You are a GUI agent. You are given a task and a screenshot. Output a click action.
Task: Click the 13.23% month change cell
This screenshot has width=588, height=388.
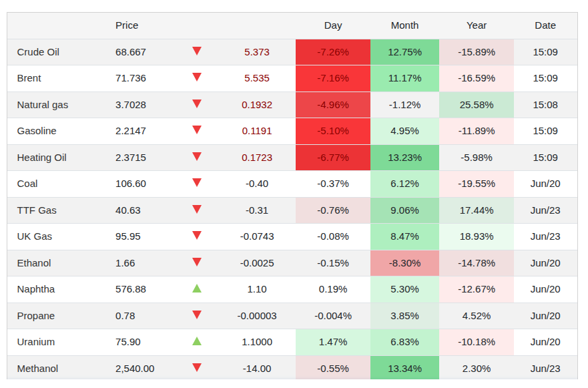pyautogui.click(x=404, y=158)
